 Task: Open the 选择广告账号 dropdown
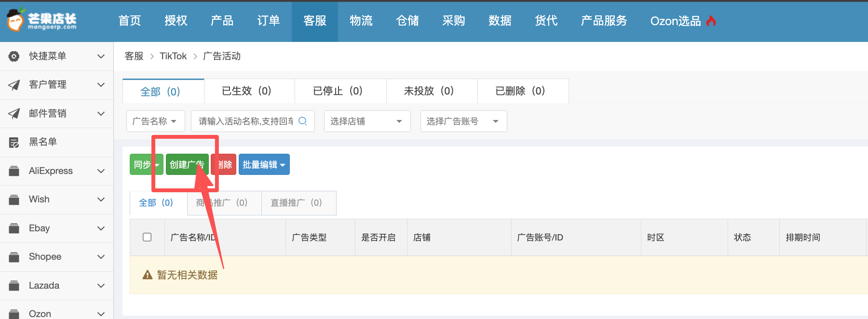click(463, 121)
